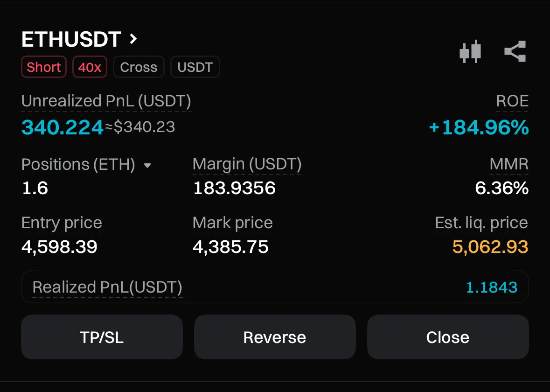Tap the Est. liq. price label

click(x=481, y=223)
